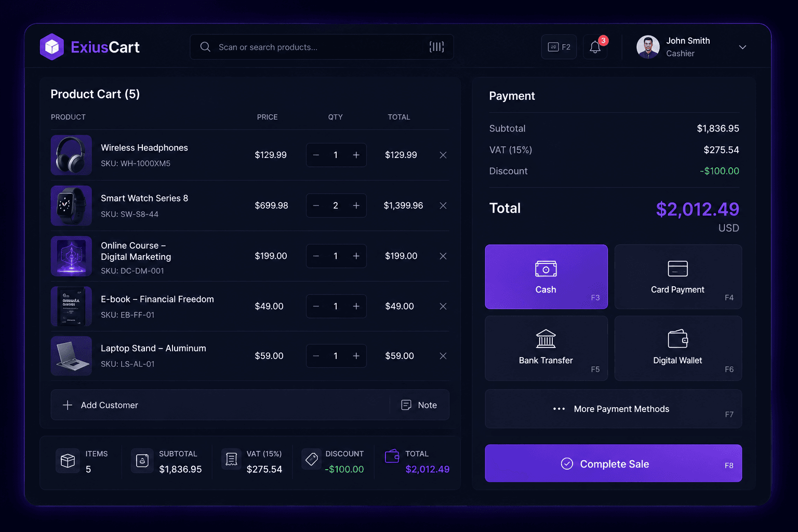This screenshot has height=532, width=798.
Task: Increase Smart Watch Series 8 quantity
Action: 356,206
